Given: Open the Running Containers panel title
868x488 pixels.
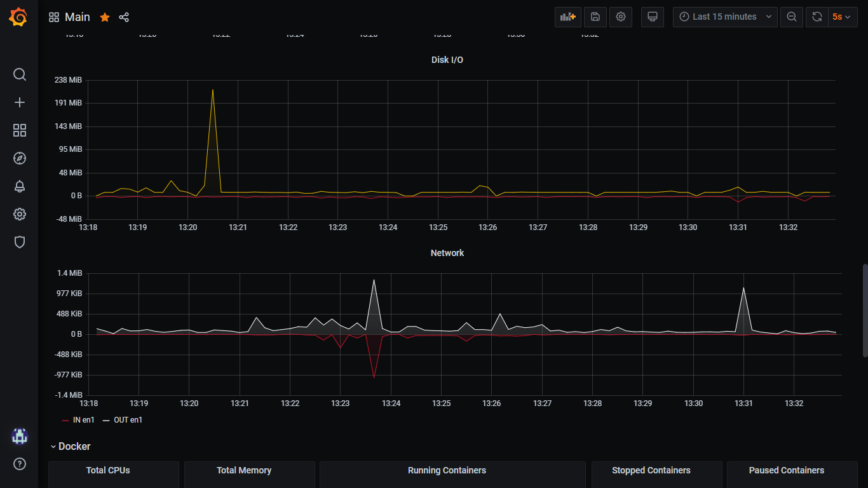Looking at the screenshot, I should coord(447,470).
